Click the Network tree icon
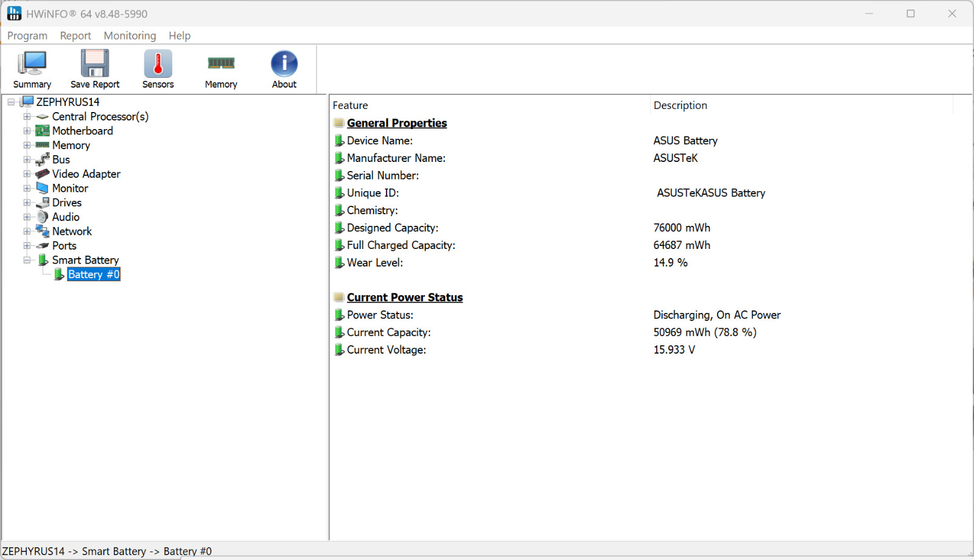Viewport: 974px width, 560px height. [x=43, y=231]
